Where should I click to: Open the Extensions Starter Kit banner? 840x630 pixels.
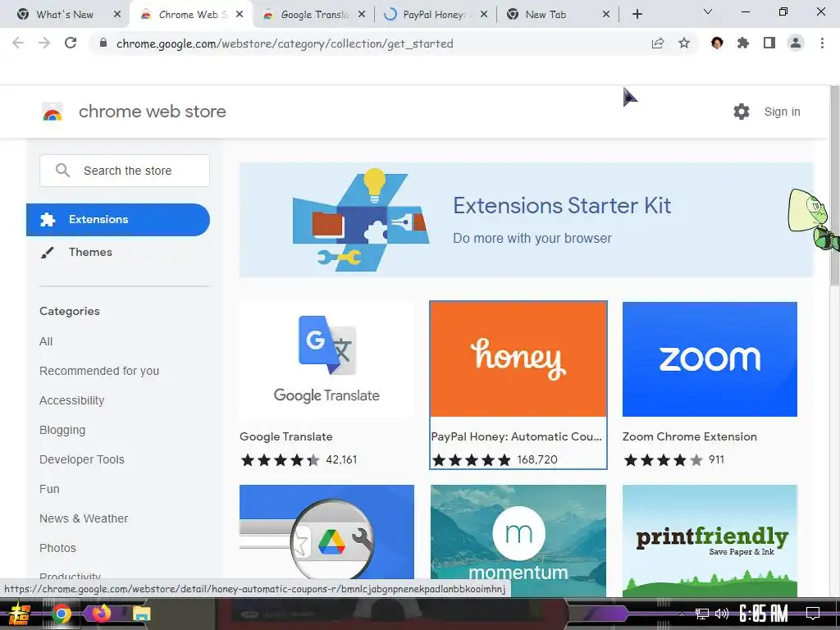[x=526, y=220]
